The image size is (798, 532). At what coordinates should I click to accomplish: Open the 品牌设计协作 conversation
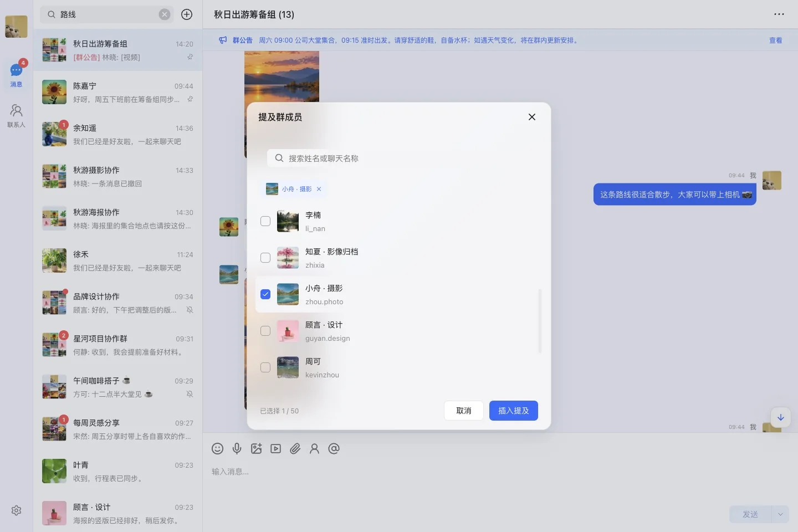pos(117,303)
